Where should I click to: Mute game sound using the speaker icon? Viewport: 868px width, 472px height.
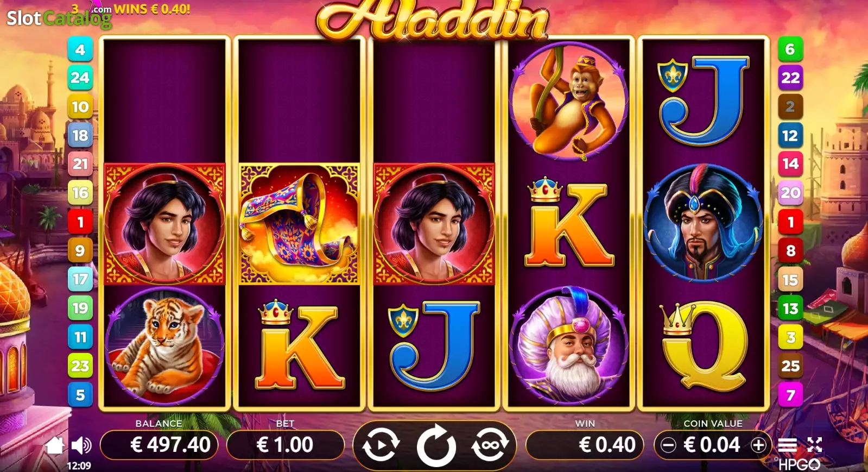click(81, 446)
